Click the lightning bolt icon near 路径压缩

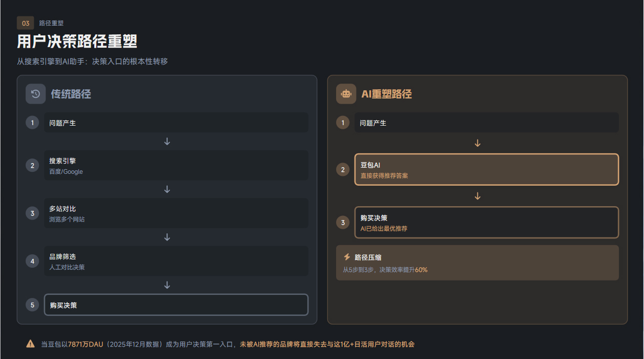pyautogui.click(x=347, y=257)
